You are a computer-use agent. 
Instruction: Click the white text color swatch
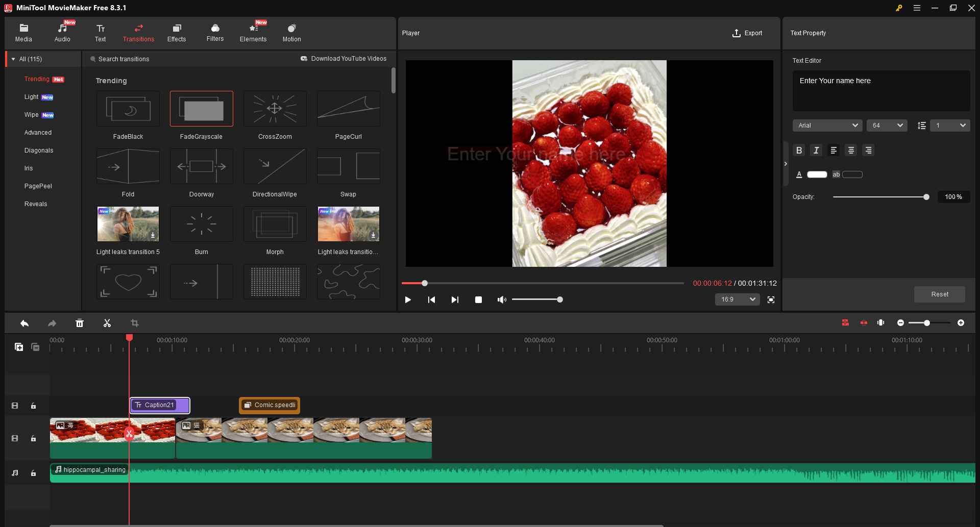click(x=817, y=174)
